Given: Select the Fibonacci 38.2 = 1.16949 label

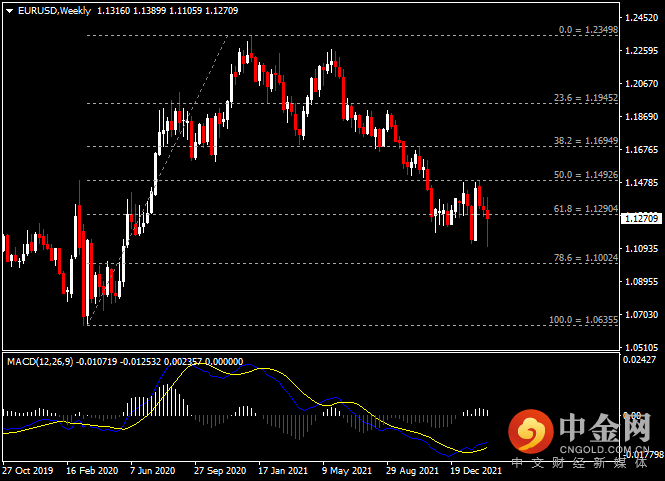Looking at the screenshot, I should pos(586,140).
